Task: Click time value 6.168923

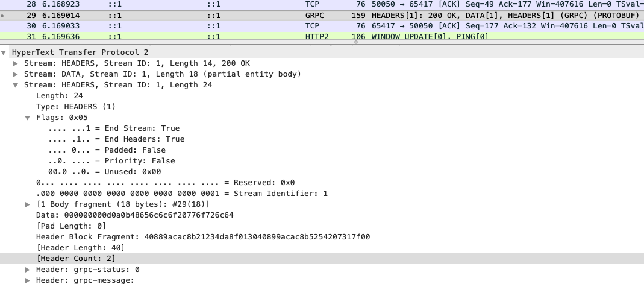Action: [x=61, y=4]
